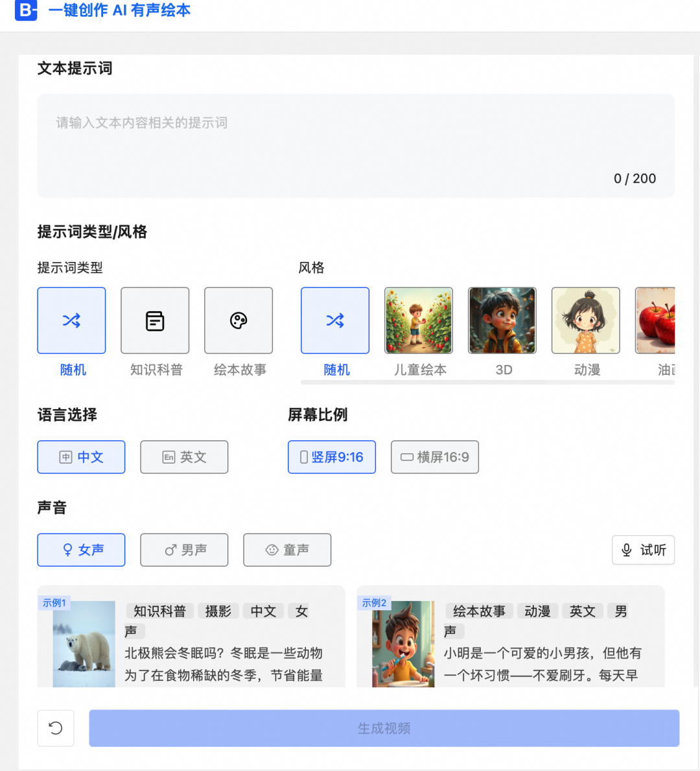This screenshot has height=771, width=700.
Task: Choose the 女声 voice option
Action: coord(81,550)
